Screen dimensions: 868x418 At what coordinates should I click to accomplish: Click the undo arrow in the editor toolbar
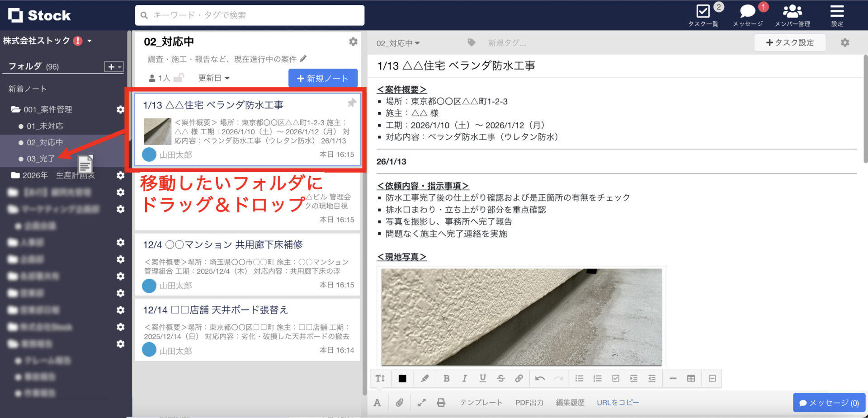(x=539, y=378)
